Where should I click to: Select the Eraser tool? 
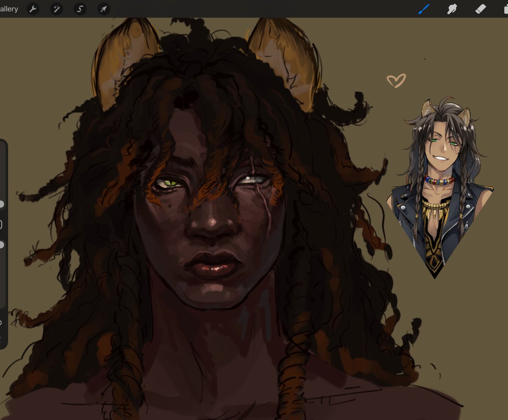[480, 9]
